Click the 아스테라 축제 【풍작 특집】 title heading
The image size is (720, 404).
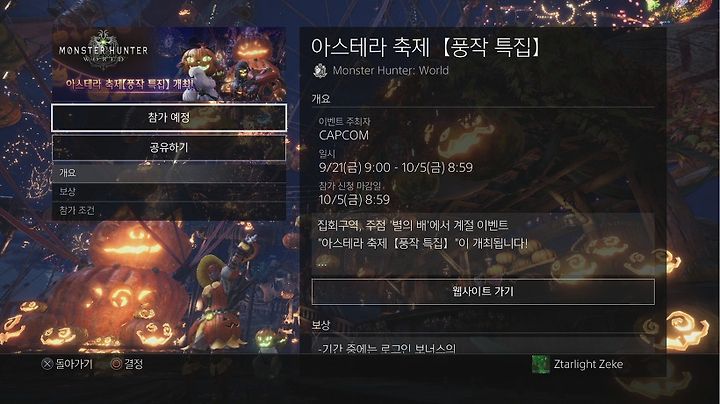[x=426, y=47]
